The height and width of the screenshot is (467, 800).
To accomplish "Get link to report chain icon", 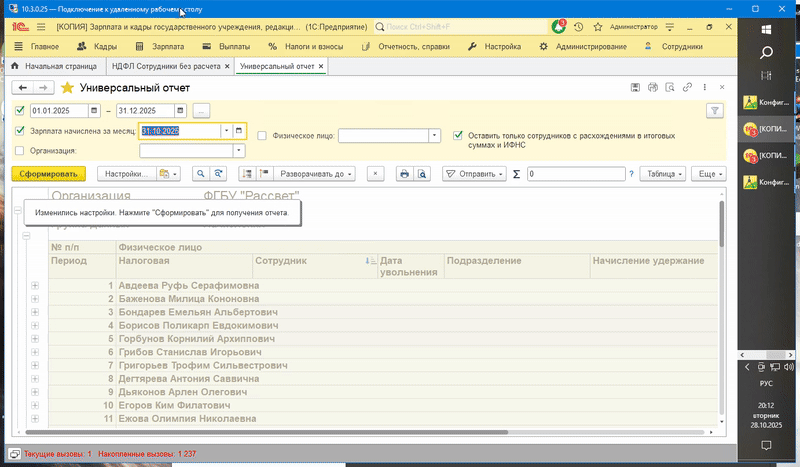I will [687, 88].
